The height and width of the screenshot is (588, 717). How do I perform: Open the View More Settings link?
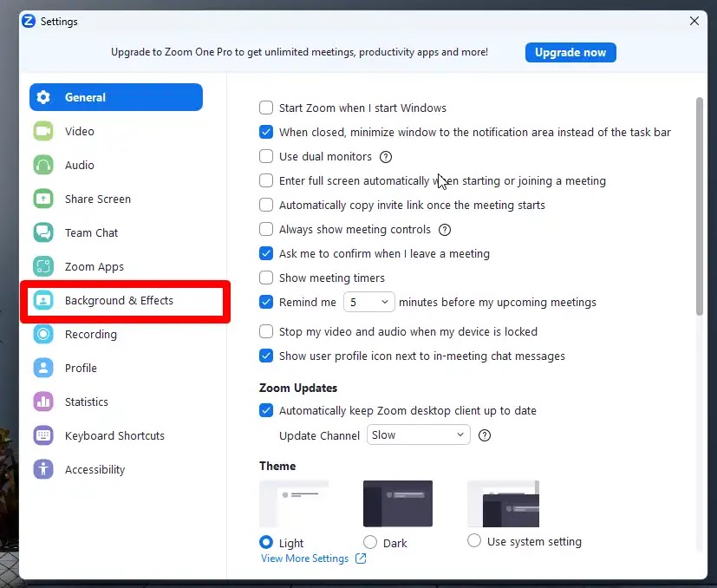[304, 559]
